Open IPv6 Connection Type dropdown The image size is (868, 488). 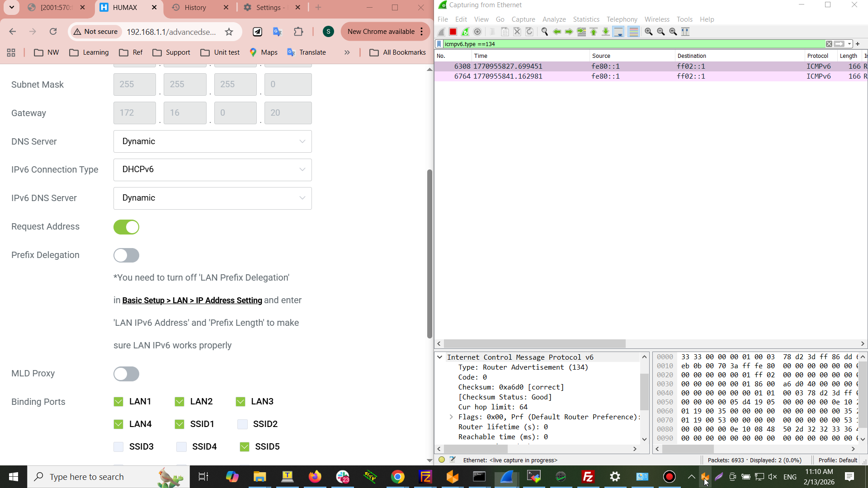[x=212, y=169]
